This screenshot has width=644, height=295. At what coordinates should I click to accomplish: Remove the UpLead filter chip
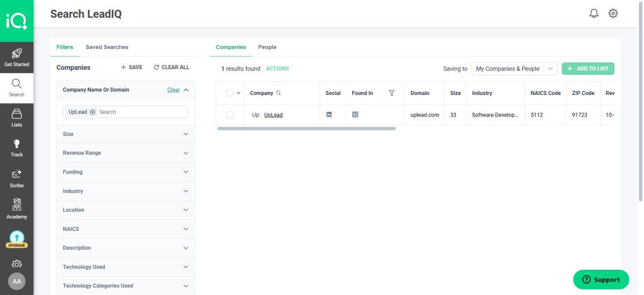point(92,112)
